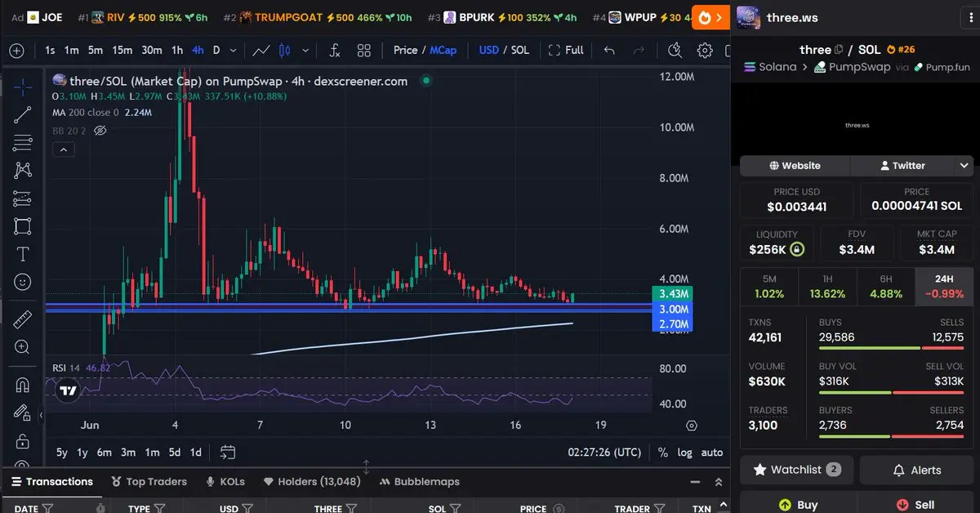The width and height of the screenshot is (980, 513).
Task: Show the hidden BB 20 2 indicator
Action: pyautogui.click(x=100, y=131)
